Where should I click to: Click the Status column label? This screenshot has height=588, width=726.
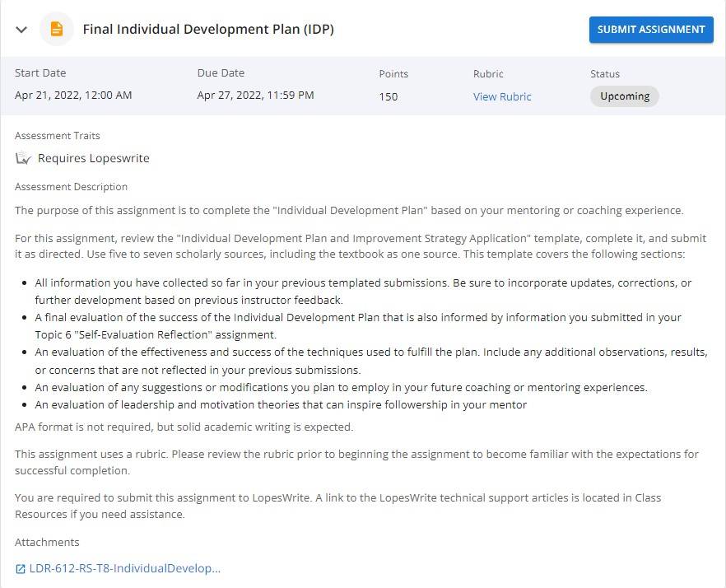click(x=605, y=73)
